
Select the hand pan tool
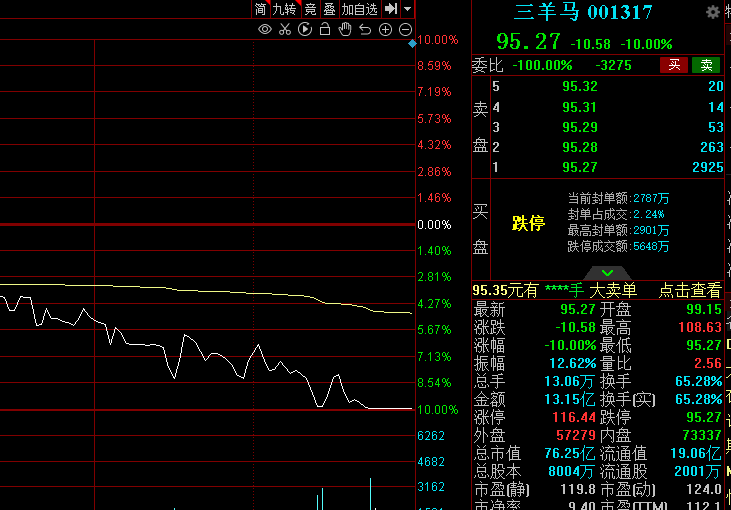coord(345,29)
